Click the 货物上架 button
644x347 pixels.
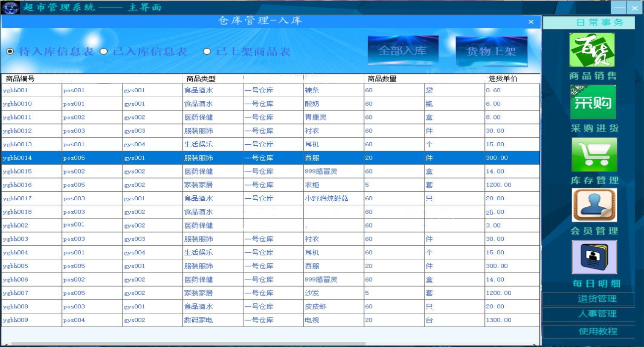click(x=491, y=51)
